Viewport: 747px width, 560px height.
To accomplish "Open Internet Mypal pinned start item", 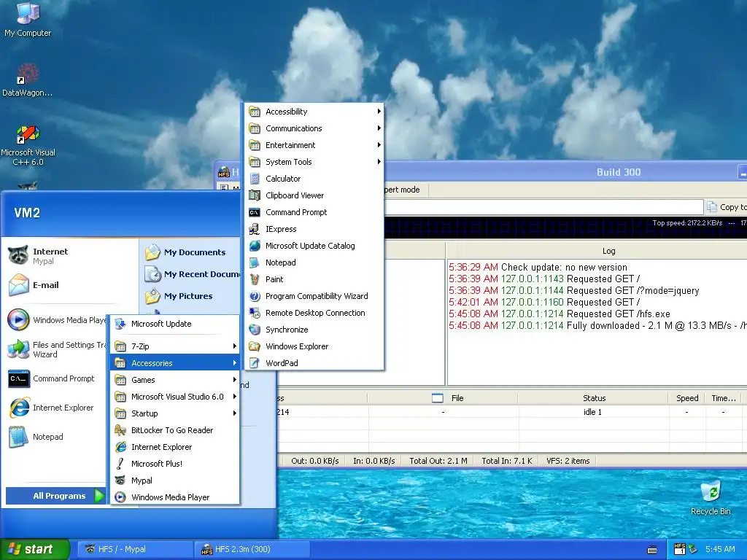I will [x=69, y=256].
